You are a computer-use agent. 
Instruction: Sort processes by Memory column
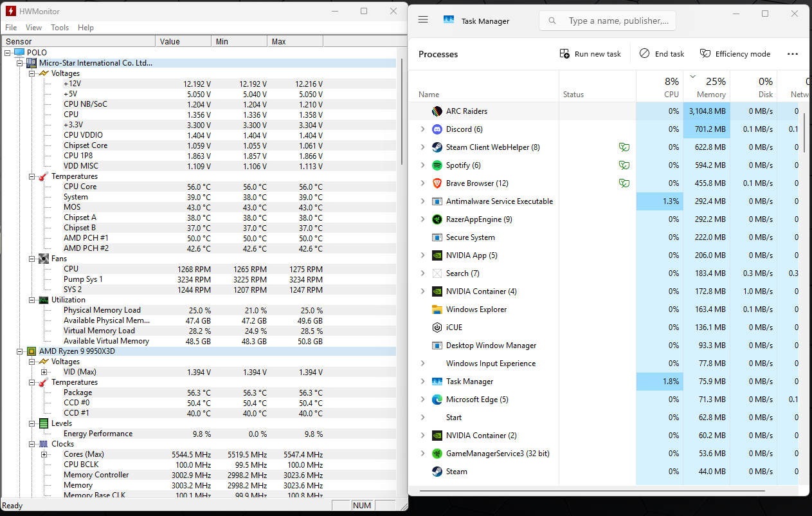(707, 86)
